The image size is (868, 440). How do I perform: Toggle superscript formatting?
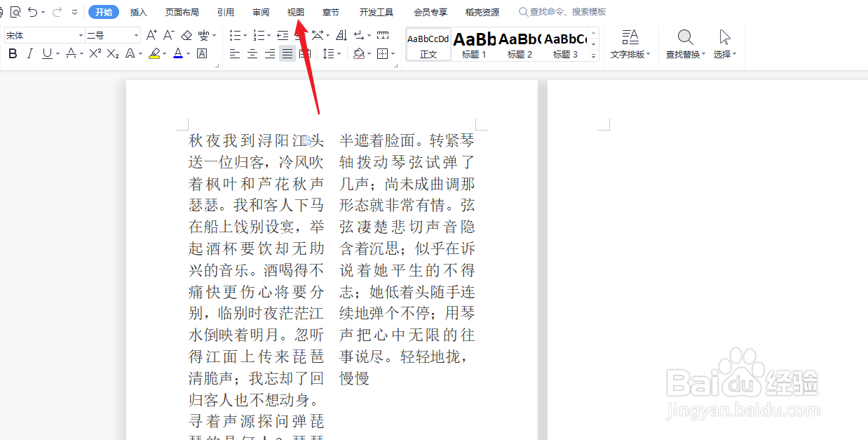95,54
